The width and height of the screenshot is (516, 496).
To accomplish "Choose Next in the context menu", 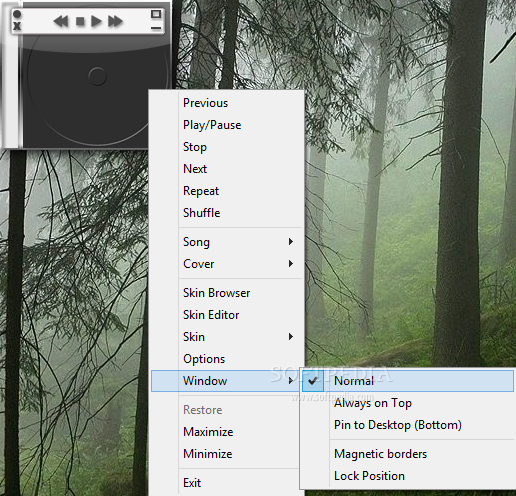I will [x=227, y=169].
